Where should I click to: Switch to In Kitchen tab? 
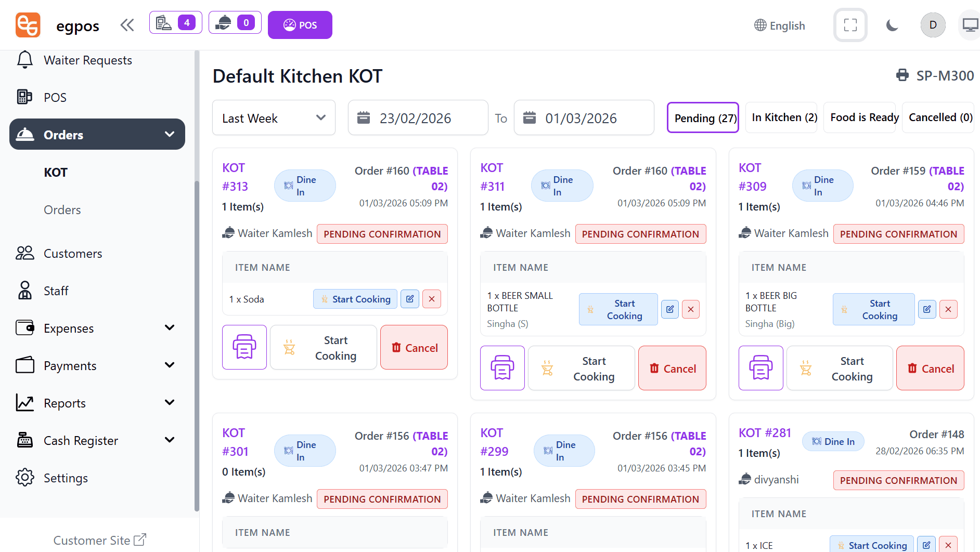784,117
